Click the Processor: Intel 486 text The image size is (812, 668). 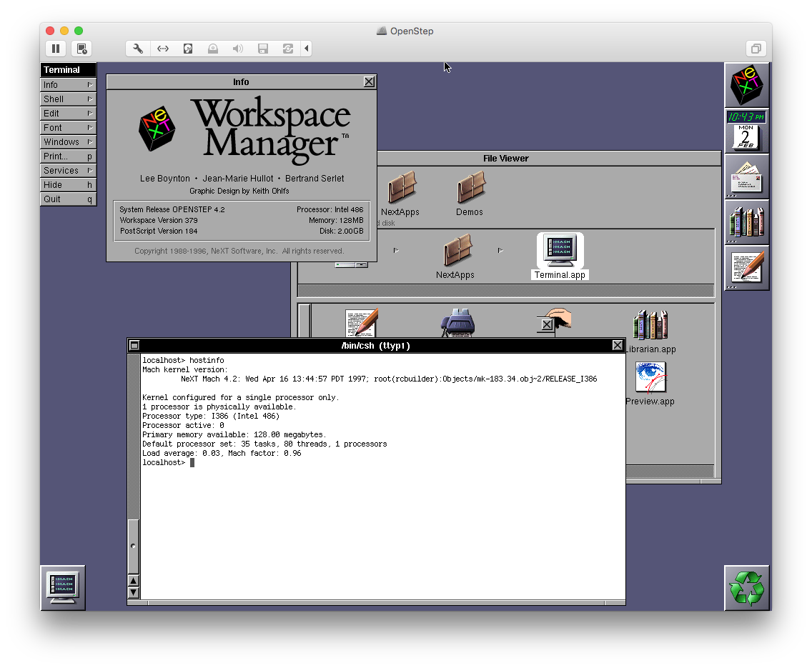pyautogui.click(x=330, y=209)
